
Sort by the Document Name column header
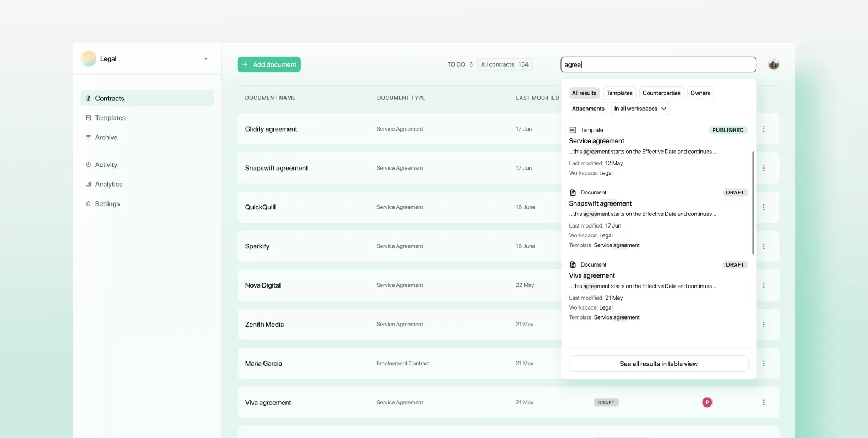click(x=270, y=98)
